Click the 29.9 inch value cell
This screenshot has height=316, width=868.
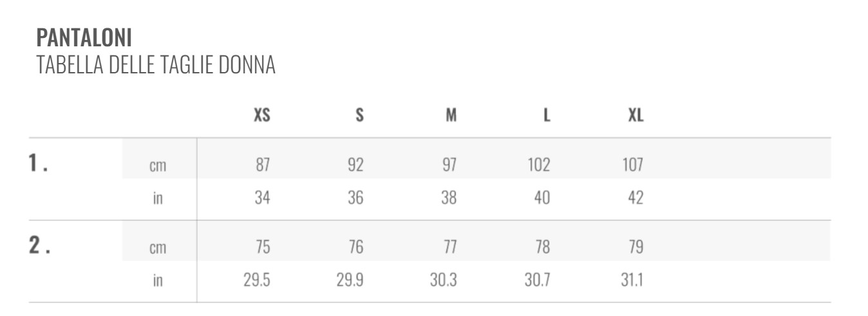click(x=350, y=281)
